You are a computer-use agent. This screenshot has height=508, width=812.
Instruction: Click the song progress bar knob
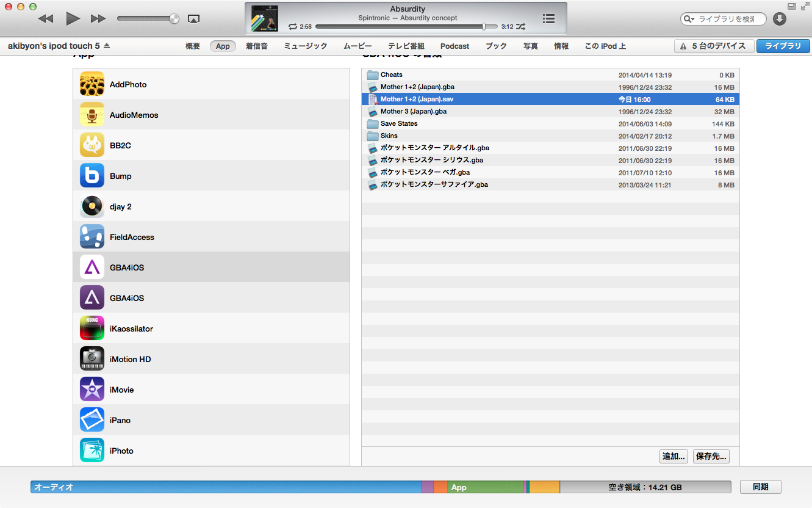pyautogui.click(x=484, y=27)
